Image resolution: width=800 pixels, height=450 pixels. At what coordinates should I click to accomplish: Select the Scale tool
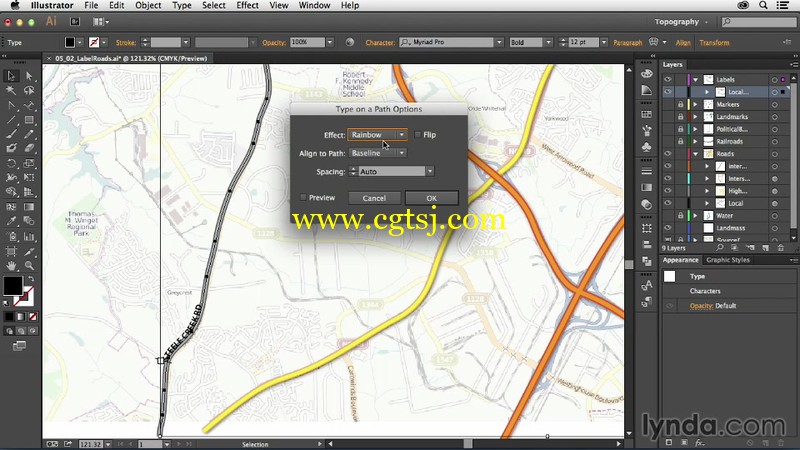click(29, 163)
